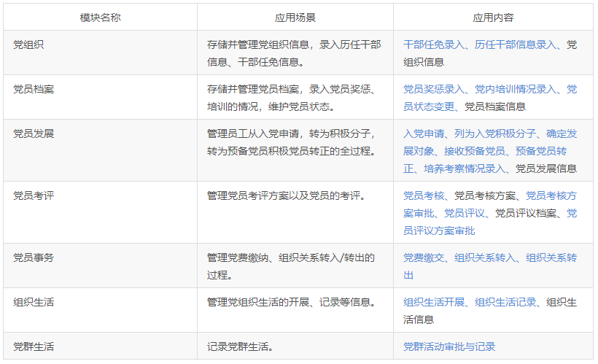Select the 模块名称 column header
The image size is (598, 364).
coord(101,18)
